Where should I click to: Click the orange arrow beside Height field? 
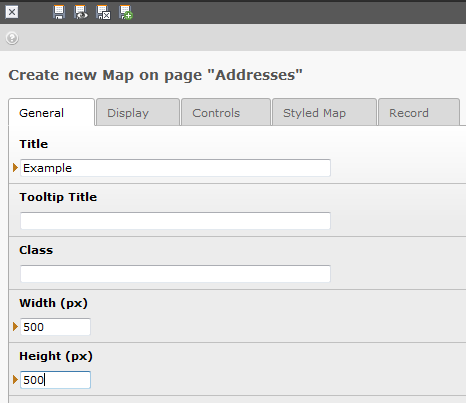[15, 380]
